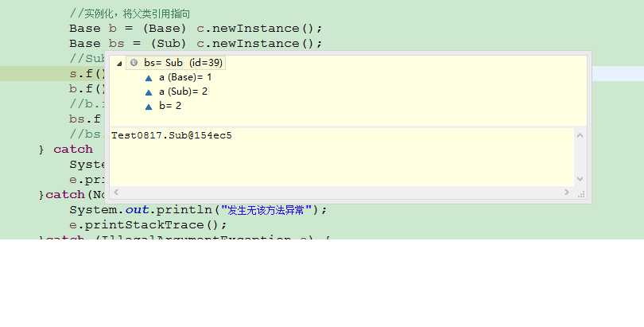Select the a (Base)= 1 field row

[185, 77]
